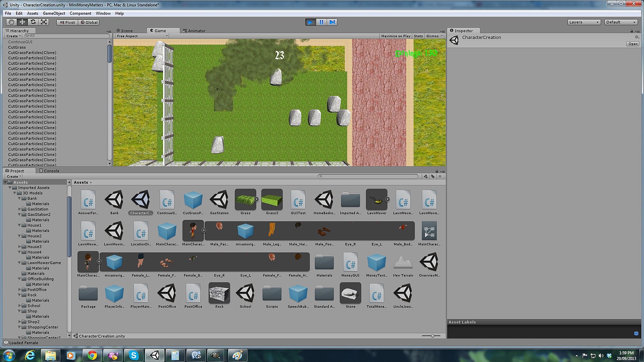The image size is (644, 362).
Task: Select the Female_H… hair mesh
Action: [298, 265]
